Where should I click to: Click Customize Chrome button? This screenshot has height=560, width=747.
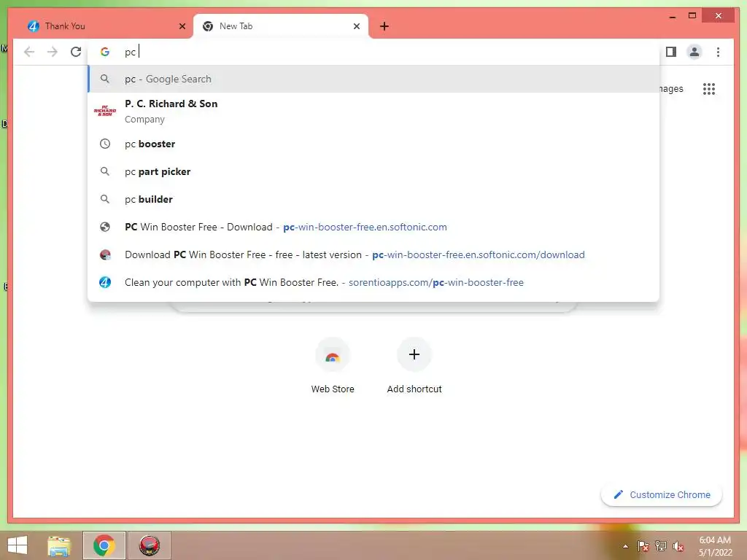(x=662, y=495)
